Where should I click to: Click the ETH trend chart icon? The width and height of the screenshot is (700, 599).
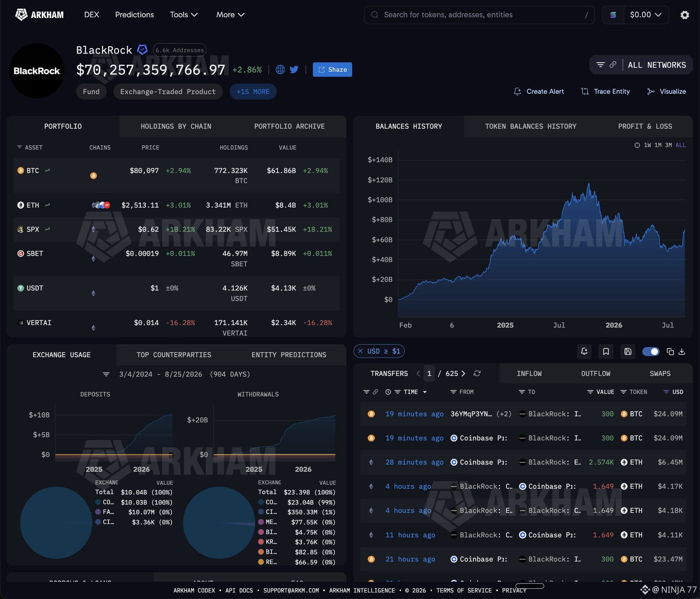coord(47,205)
